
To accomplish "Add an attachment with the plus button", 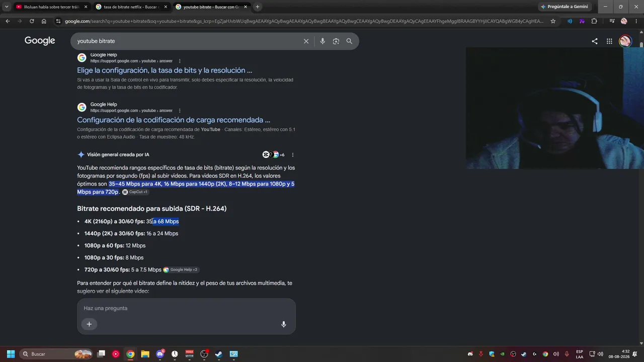I will coord(89,324).
